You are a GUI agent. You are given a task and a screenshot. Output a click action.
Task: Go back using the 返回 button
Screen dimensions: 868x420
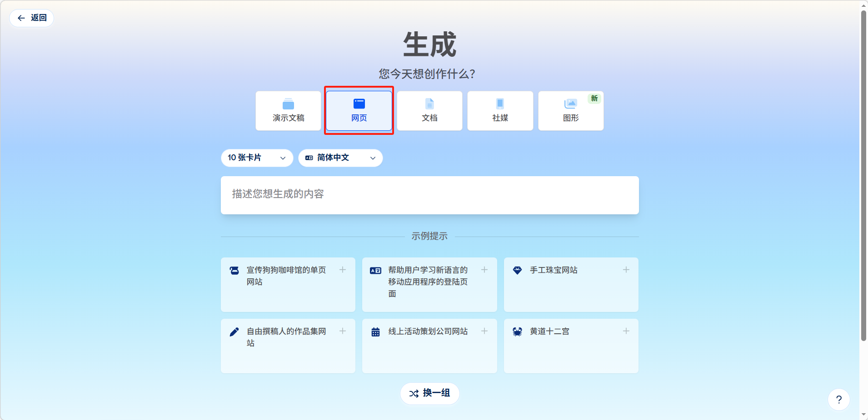point(32,18)
